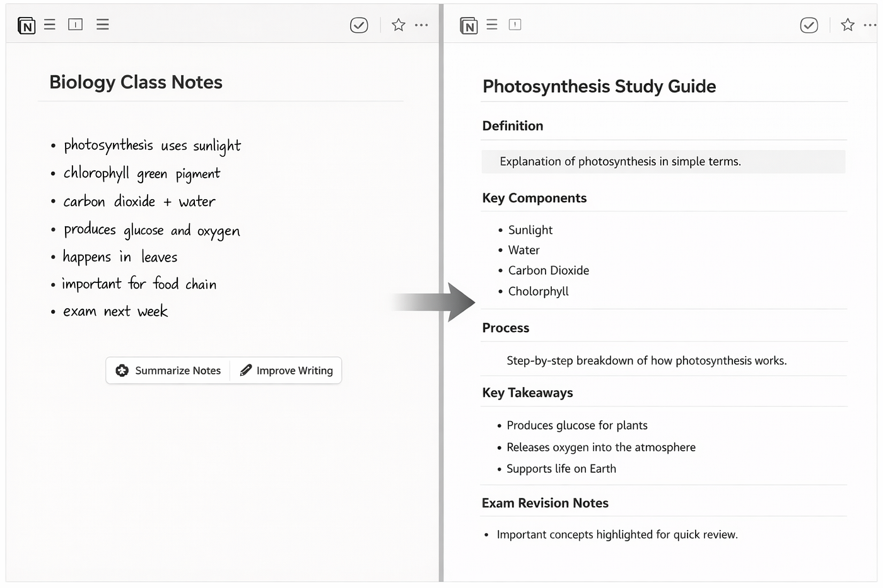Click the Summarize Notes button
This screenshot has width=883, height=588.
tap(168, 371)
